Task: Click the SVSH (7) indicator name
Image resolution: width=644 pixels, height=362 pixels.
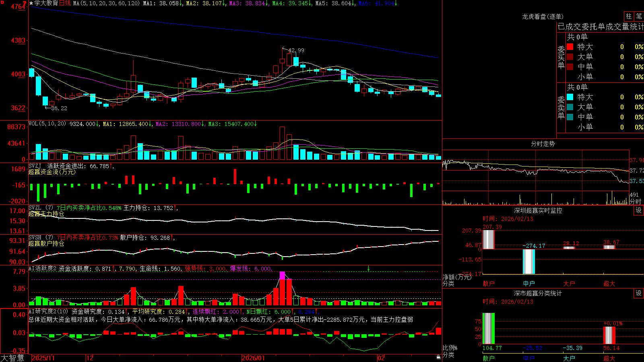Action: (x=41, y=238)
